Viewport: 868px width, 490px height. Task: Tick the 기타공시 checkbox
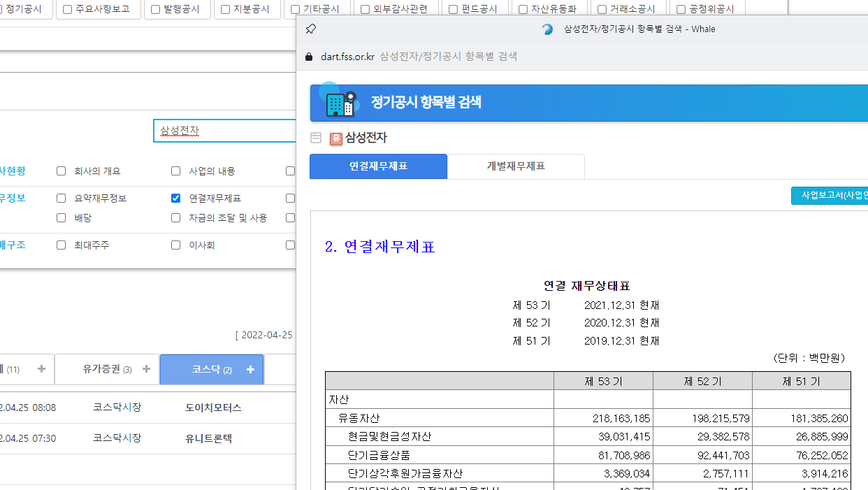click(x=295, y=10)
